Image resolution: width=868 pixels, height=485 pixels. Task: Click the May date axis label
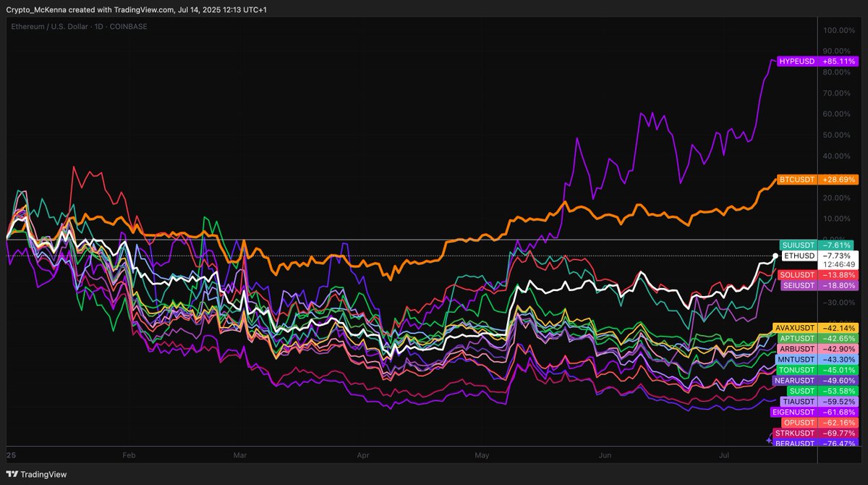[482, 455]
